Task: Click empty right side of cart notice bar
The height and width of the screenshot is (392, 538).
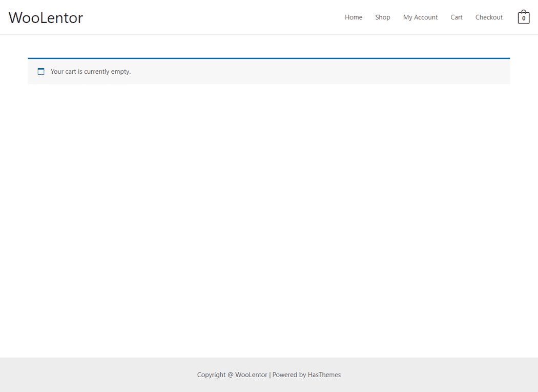Action: click(359, 72)
